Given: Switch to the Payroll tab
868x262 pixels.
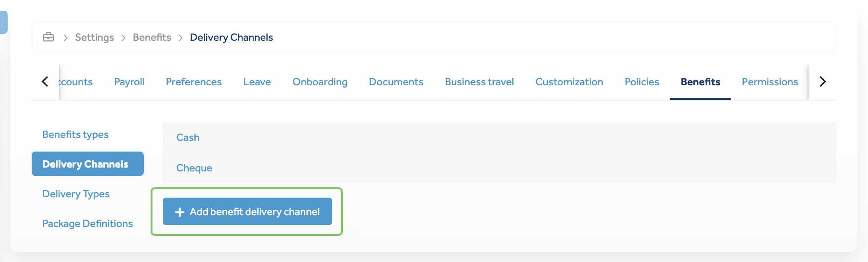Looking at the screenshot, I should [x=129, y=82].
